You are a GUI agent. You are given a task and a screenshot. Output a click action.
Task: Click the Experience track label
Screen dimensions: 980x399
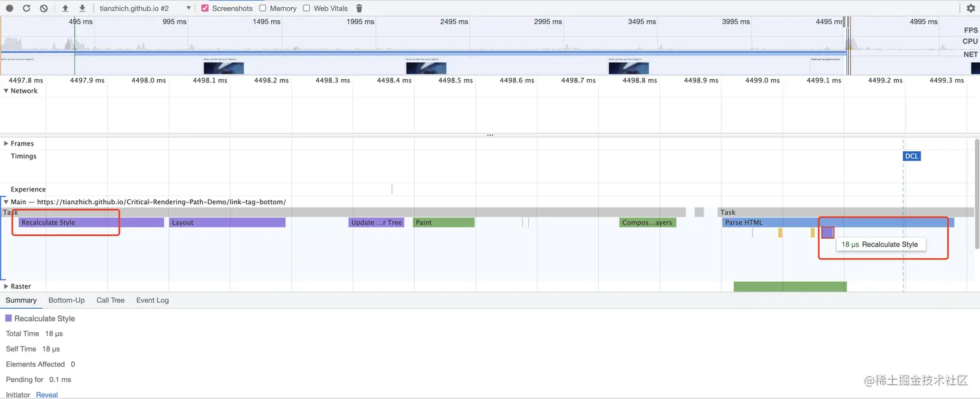(x=28, y=189)
